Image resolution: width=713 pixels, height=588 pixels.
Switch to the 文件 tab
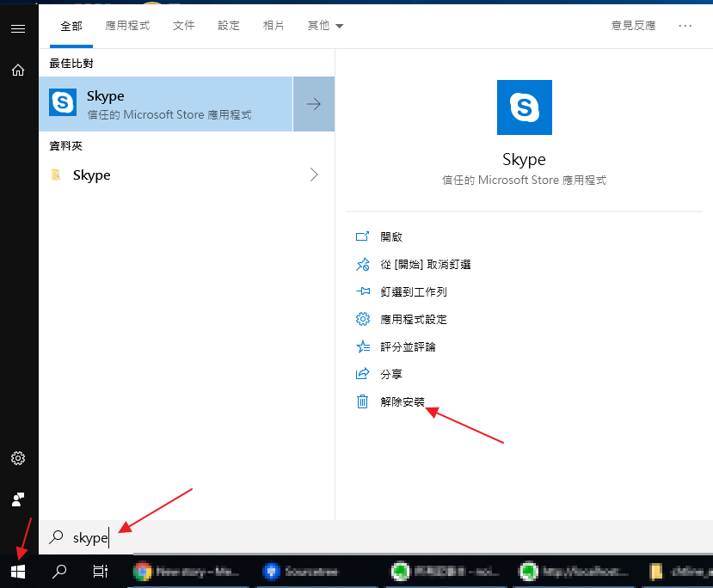coord(184,26)
